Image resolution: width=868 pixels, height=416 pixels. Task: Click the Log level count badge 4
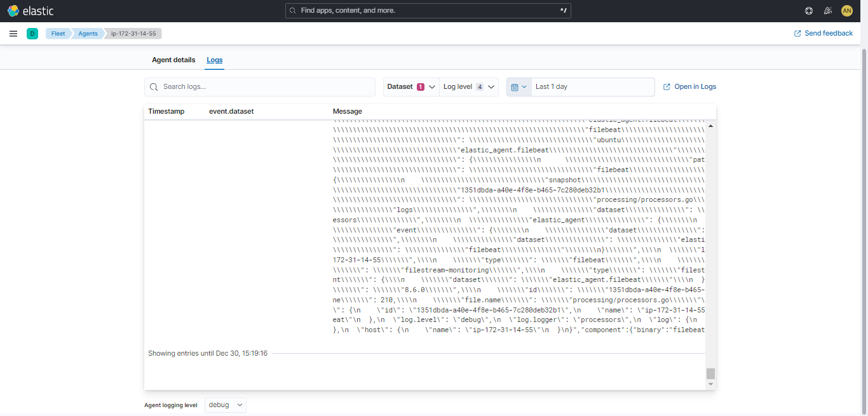tap(480, 87)
